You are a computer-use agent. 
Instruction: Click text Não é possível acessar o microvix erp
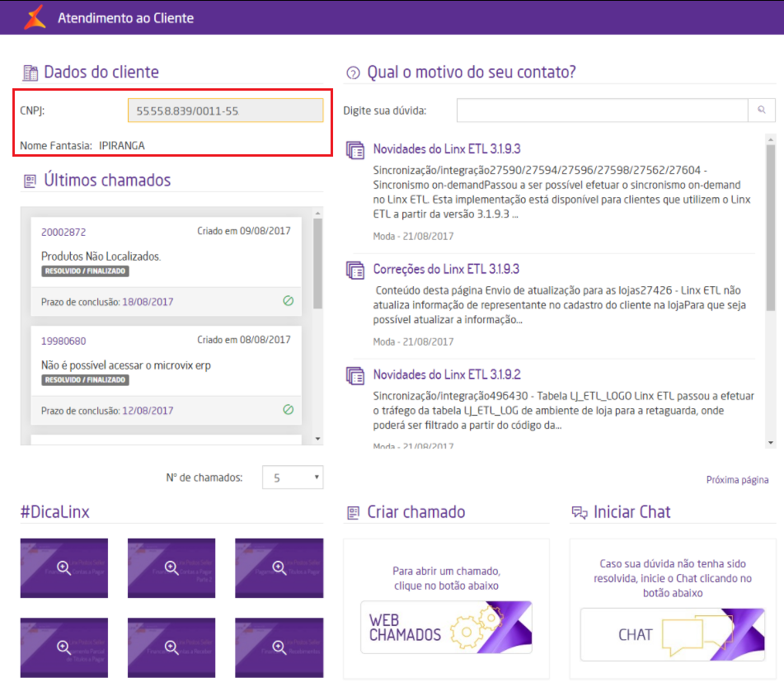(126, 365)
